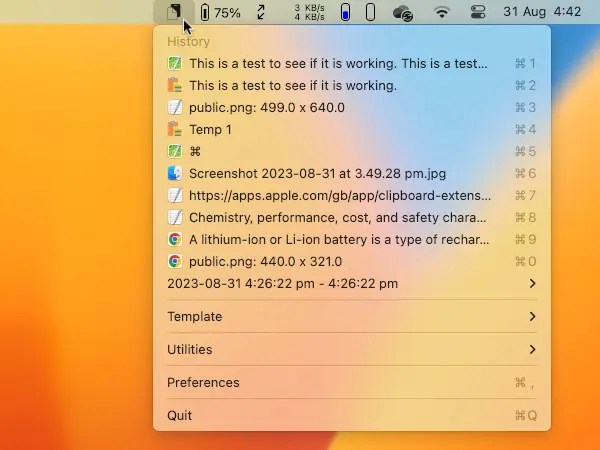
Task: Paste 'This is a test... This is a test…' entry
Action: [352, 63]
